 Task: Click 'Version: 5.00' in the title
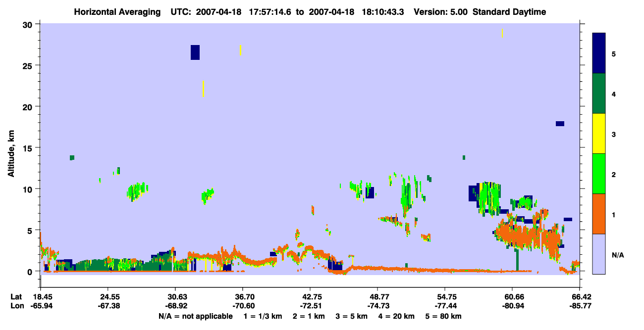coord(441,12)
